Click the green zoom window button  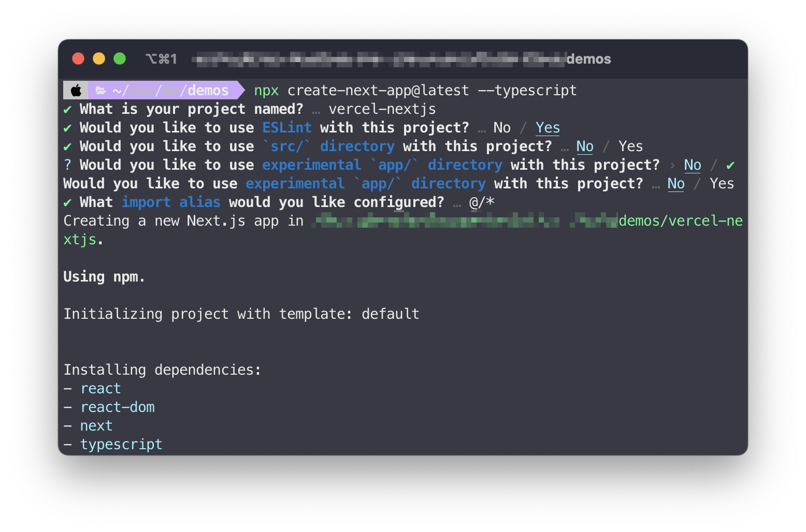tap(120, 59)
